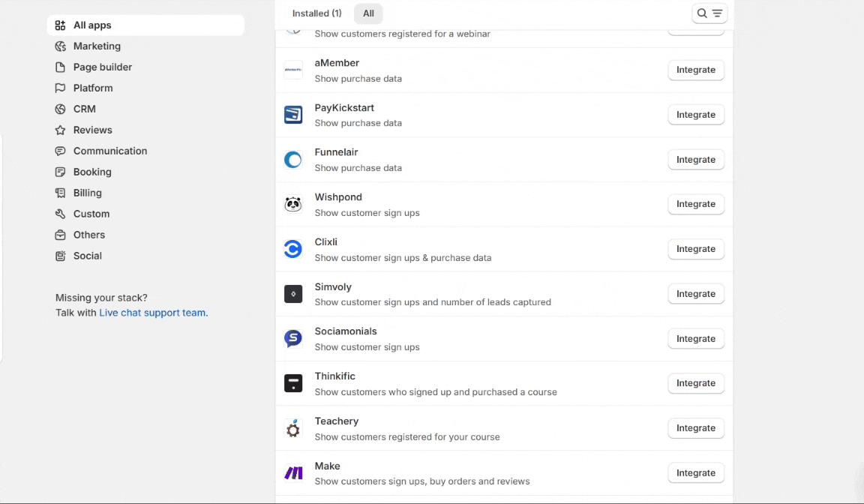864x504 pixels.
Task: Click the Booking category icon
Action: 60,172
